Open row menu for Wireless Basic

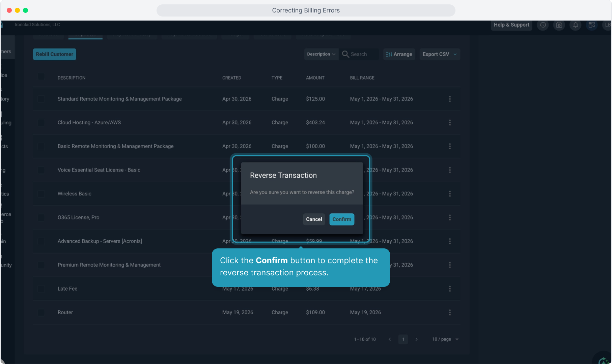pos(450,194)
